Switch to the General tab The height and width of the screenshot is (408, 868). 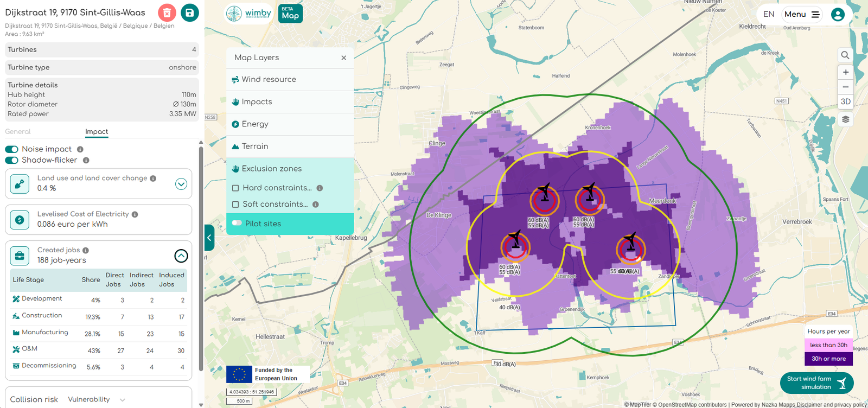tap(18, 132)
